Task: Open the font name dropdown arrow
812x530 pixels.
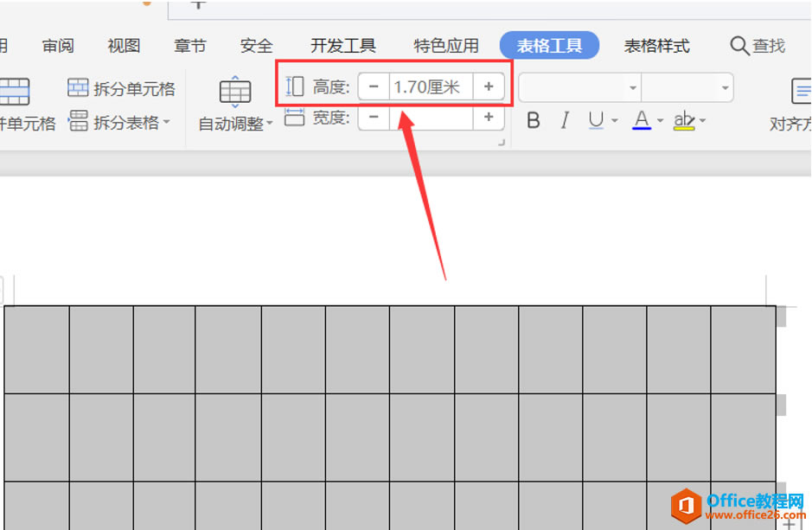Action: pyautogui.click(x=633, y=88)
